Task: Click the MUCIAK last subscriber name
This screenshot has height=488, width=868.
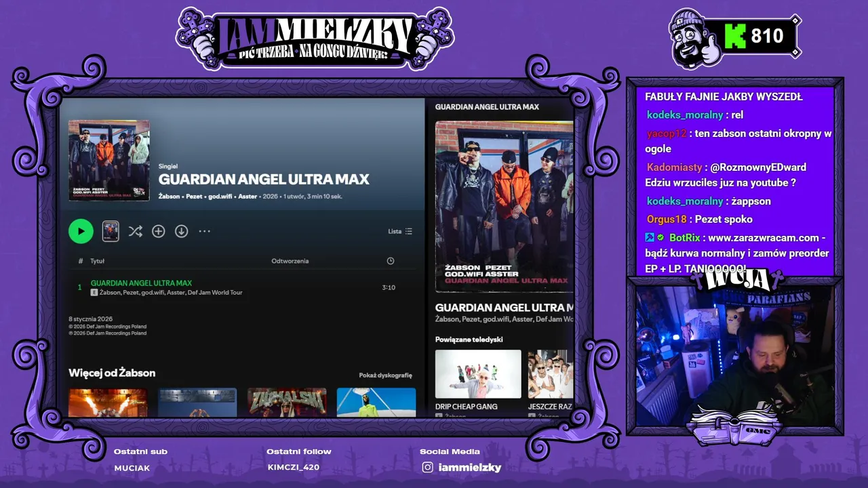Action: pos(132,468)
